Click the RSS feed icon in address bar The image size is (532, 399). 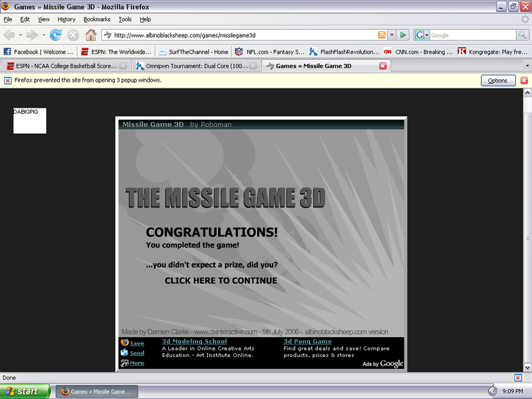[x=382, y=35]
